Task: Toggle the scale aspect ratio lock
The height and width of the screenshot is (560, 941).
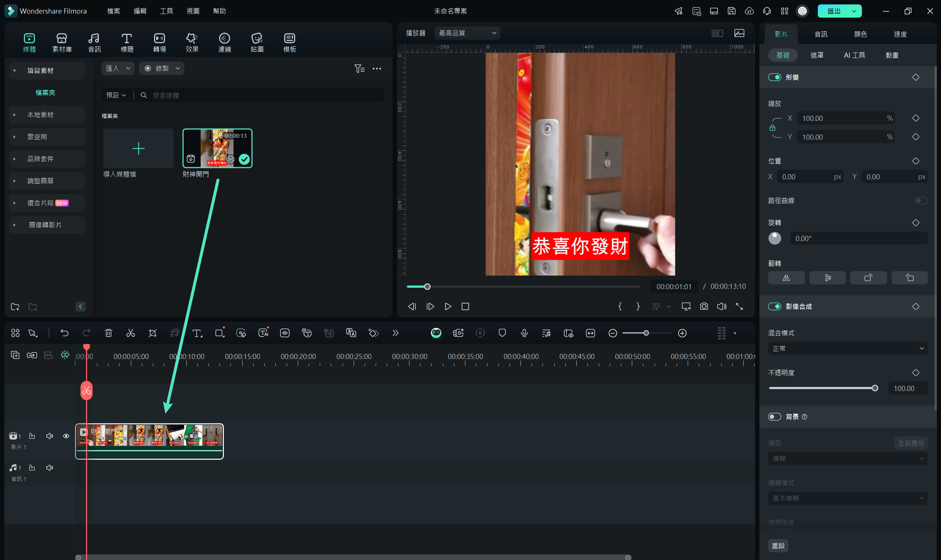Action: tap(772, 128)
